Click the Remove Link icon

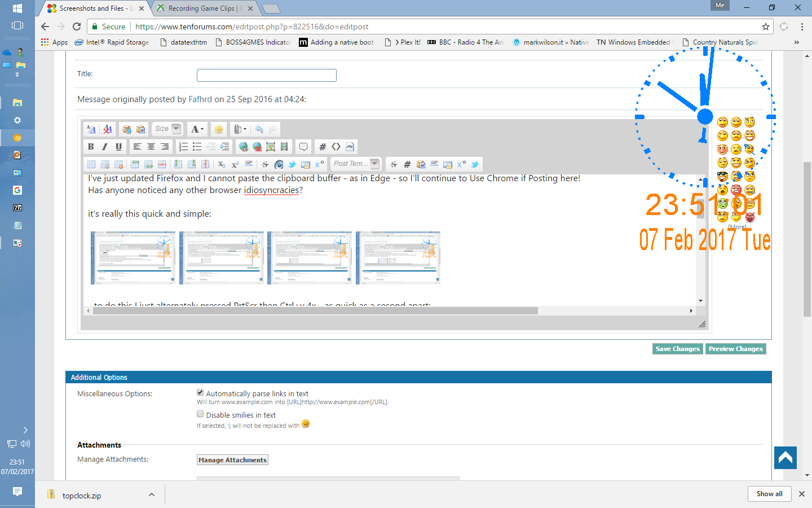257,147
